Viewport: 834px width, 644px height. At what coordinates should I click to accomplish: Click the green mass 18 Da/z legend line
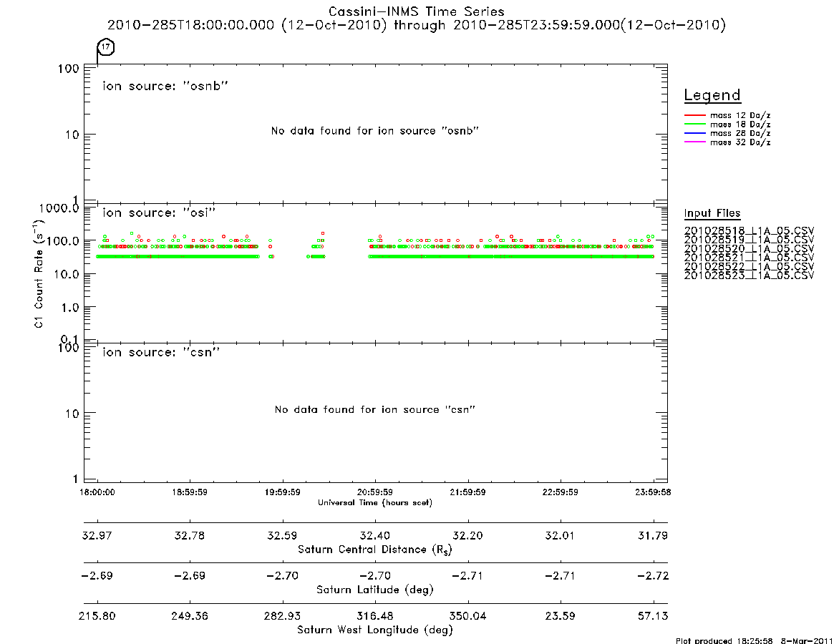pyautogui.click(x=694, y=125)
